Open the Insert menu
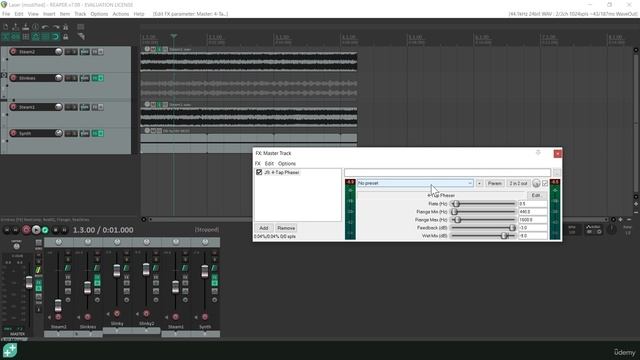 (x=49, y=14)
